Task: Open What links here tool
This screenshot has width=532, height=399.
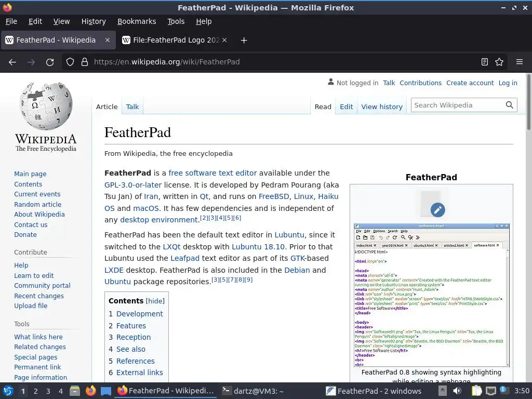Action: pos(38,337)
